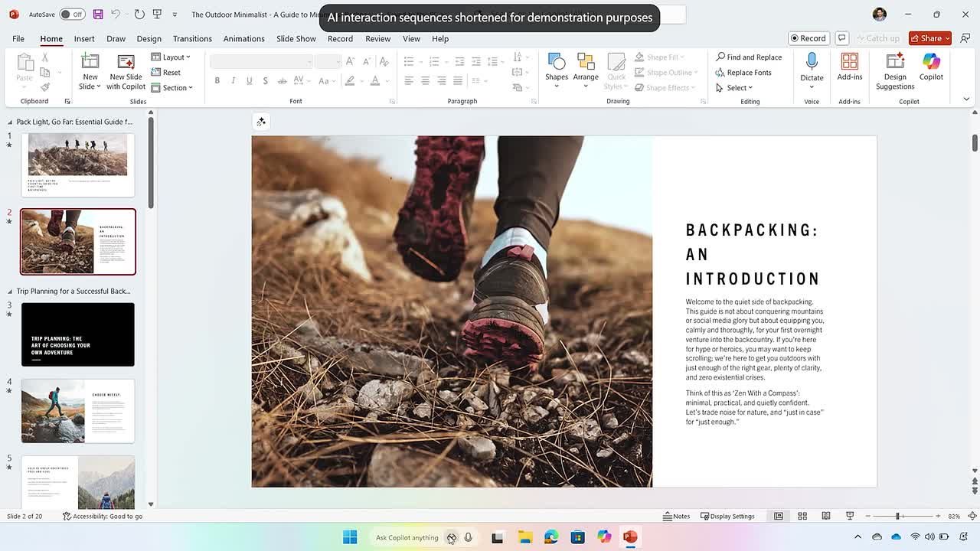Click the Designer icon above slide
The width and height of the screenshot is (980, 551).
[x=261, y=122]
